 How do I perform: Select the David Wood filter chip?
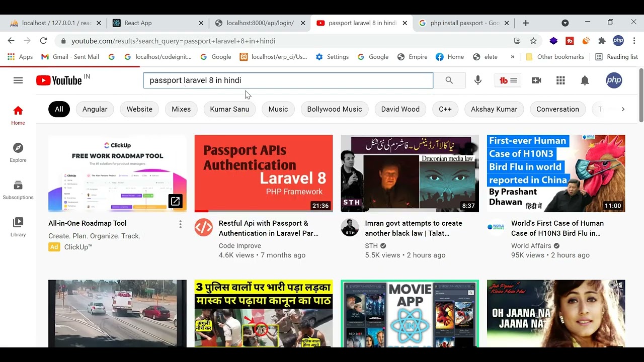tap(400, 109)
